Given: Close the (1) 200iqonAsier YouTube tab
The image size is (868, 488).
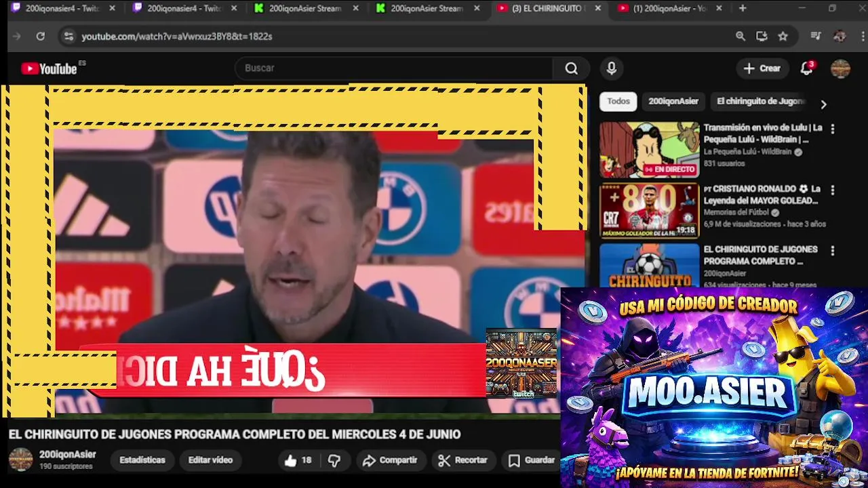Looking at the screenshot, I should (719, 8).
